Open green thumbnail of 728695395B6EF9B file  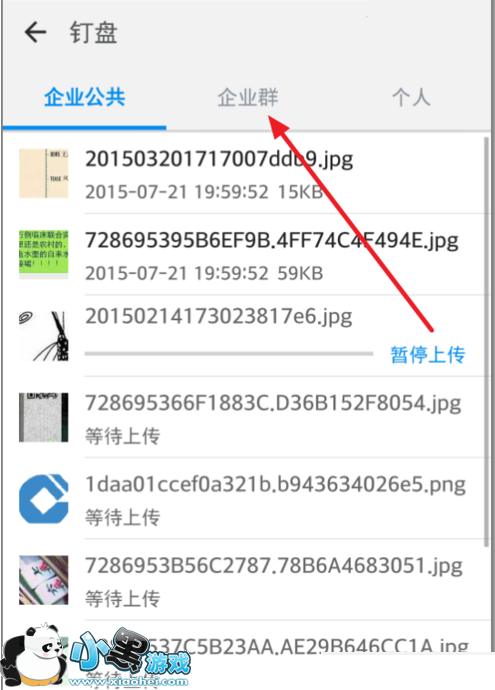(44, 254)
